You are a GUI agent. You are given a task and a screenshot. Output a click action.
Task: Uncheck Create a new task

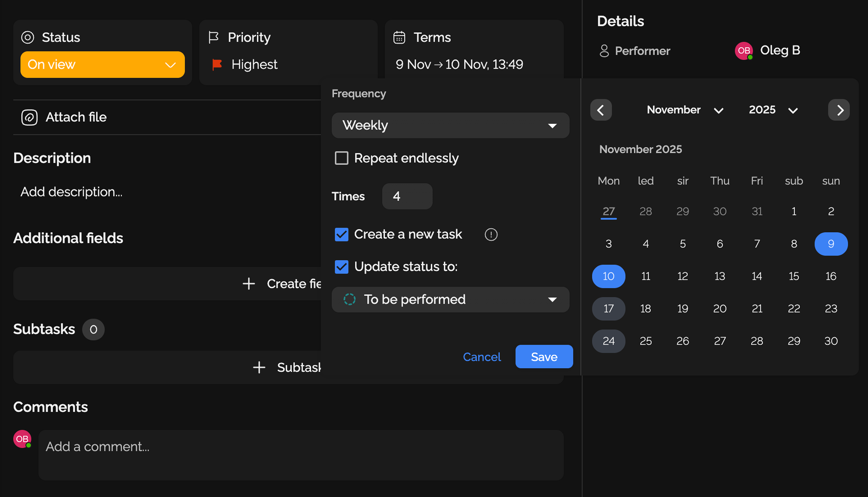(x=341, y=235)
